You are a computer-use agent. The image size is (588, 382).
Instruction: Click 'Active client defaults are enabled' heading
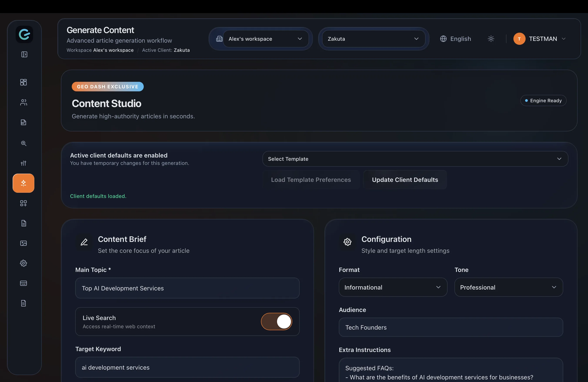tap(119, 155)
